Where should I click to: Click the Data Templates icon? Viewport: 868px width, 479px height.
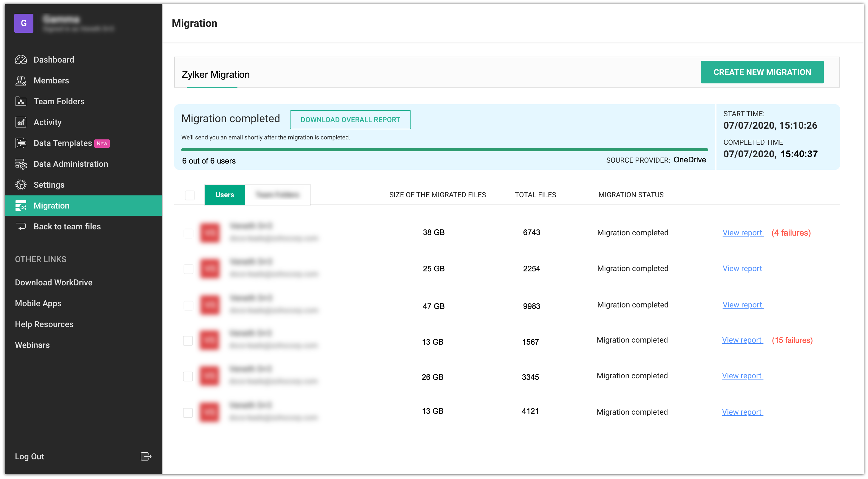pyautogui.click(x=21, y=143)
